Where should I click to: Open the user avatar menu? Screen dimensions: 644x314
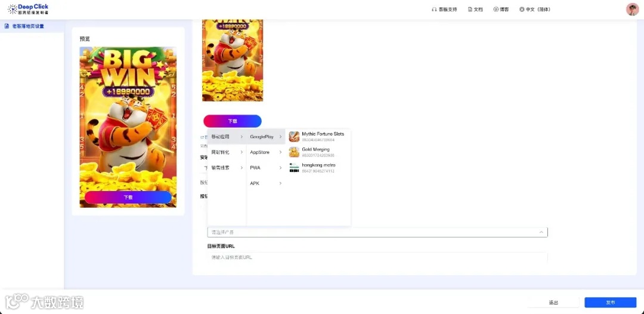point(632,9)
